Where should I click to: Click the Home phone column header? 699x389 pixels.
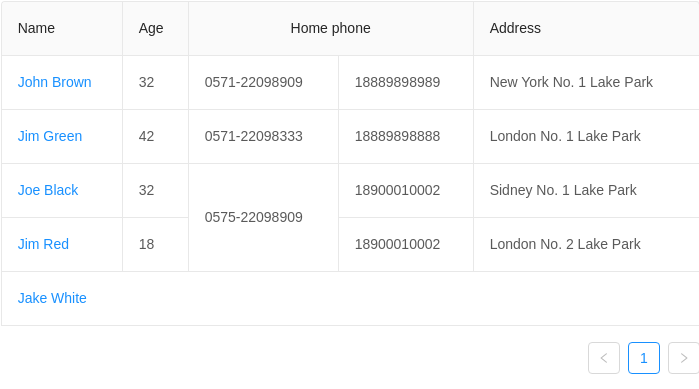[331, 29]
